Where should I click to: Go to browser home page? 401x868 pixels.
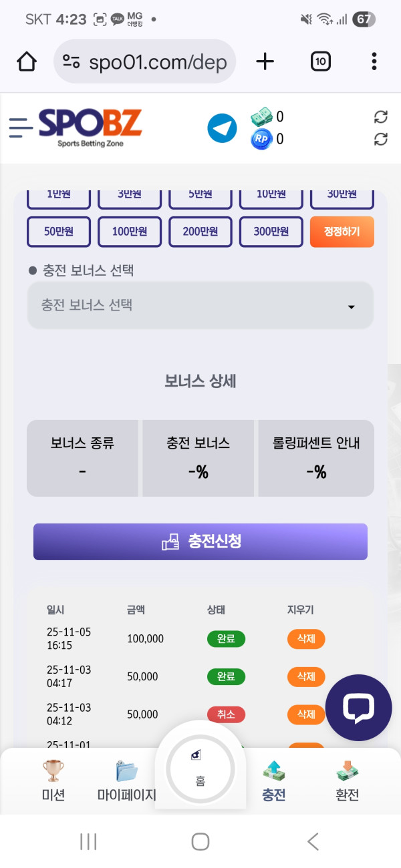(26, 62)
